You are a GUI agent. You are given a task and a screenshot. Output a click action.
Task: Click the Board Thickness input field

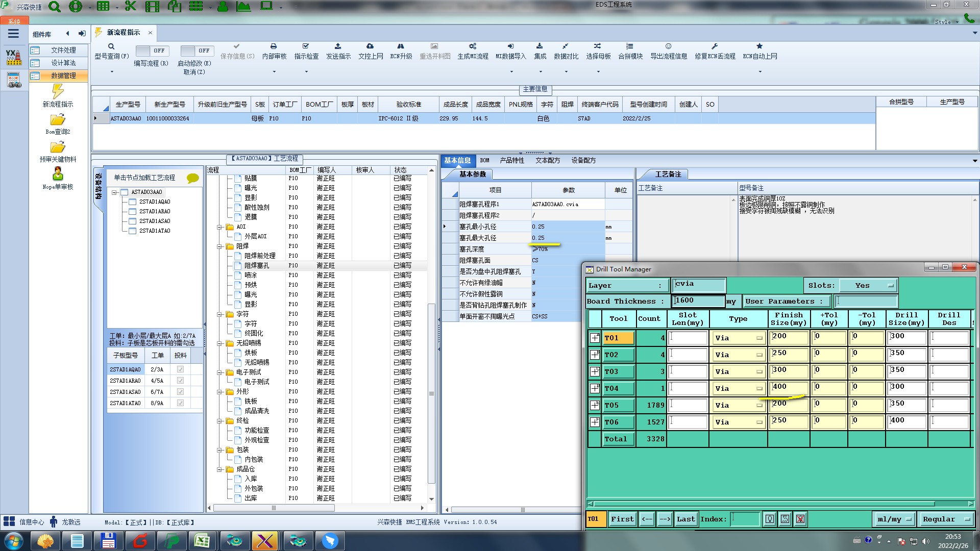tap(698, 301)
